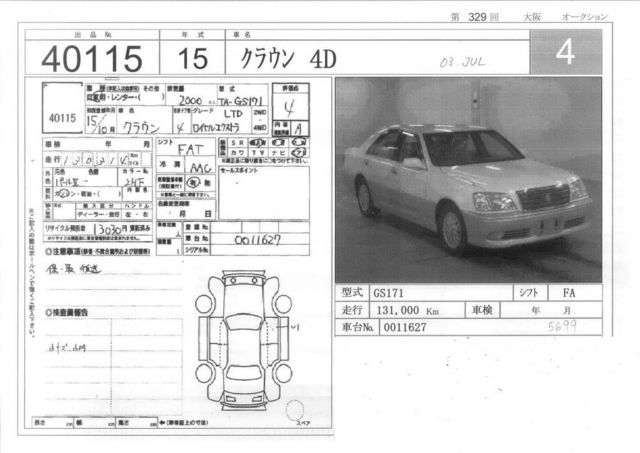Click the car photo thumbnail
This screenshot has height=453, width=640.
468,180
